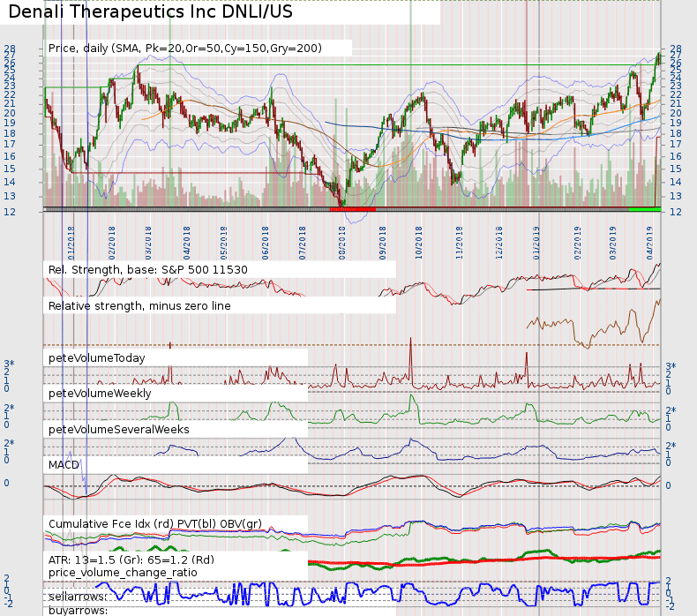Viewport: 697px width, 616px height.
Task: Click the 08/2018 date axis label
Action: click(341, 244)
